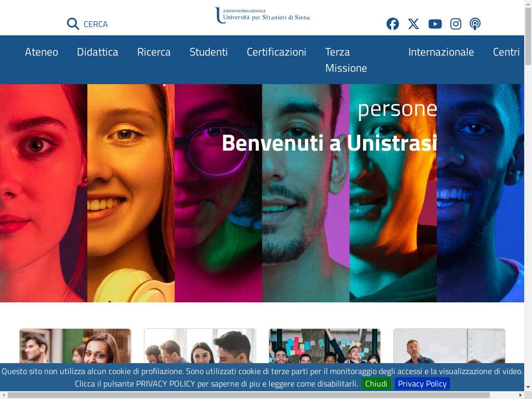The width and height of the screenshot is (532, 399).
Task: Select Internazionale in navigation bar
Action: click(441, 52)
